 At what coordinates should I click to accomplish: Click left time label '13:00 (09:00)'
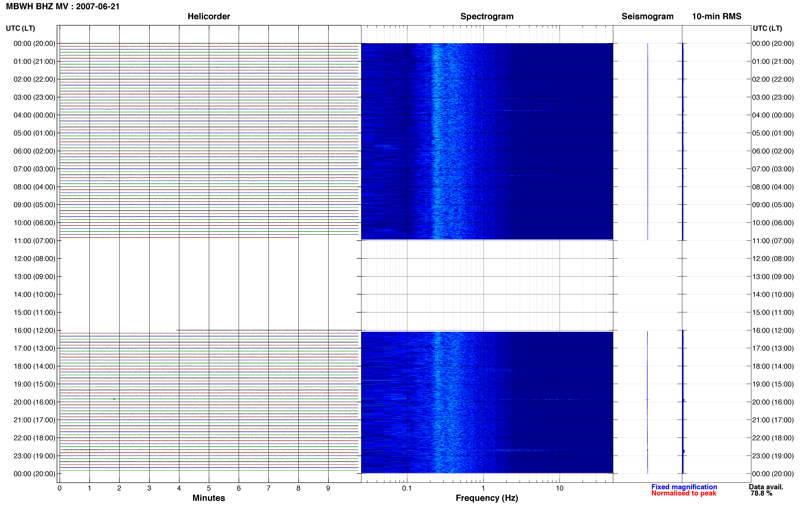coord(34,277)
